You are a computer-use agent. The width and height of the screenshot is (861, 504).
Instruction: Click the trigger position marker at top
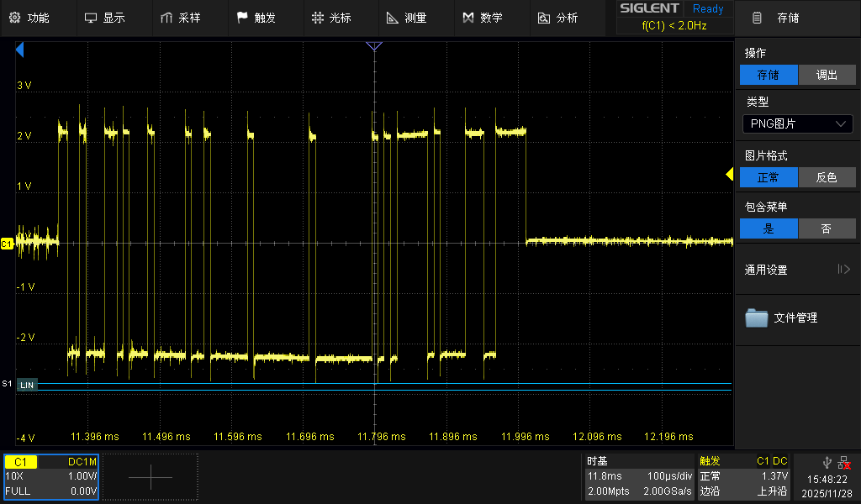point(374,46)
